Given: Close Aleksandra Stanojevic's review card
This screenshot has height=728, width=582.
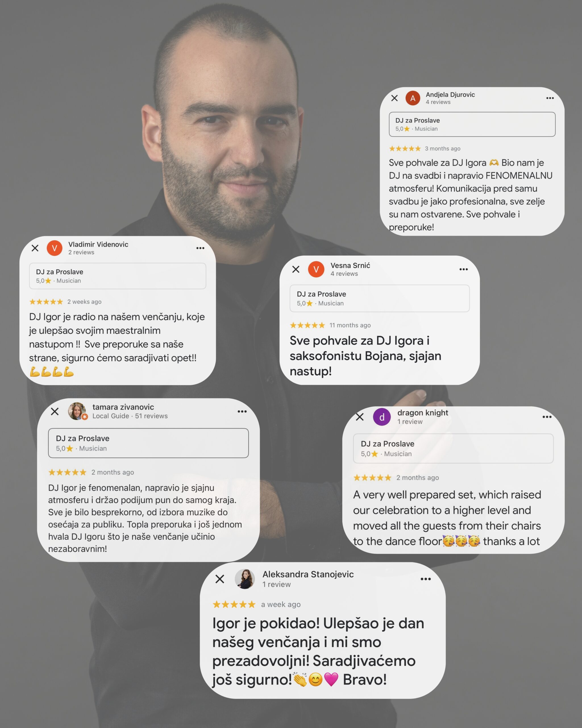Looking at the screenshot, I should click(x=220, y=579).
